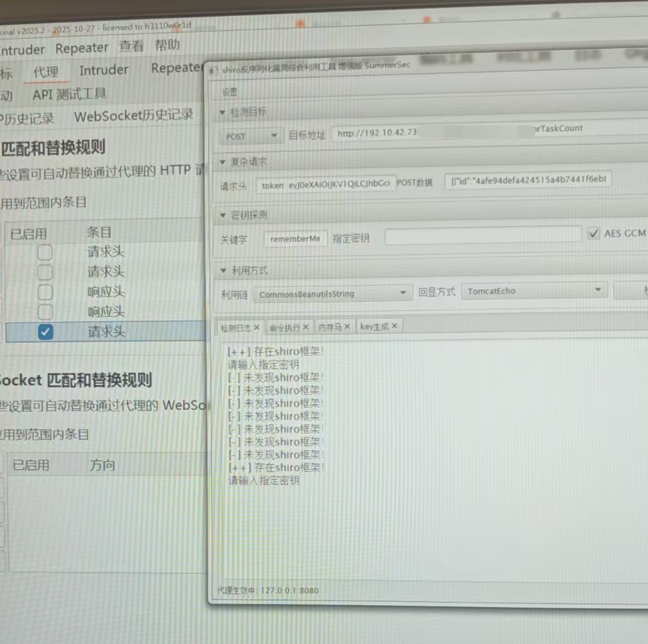648x644 pixels.
Task: Close the 内存马 tab with its X icon
Action: pos(348,326)
